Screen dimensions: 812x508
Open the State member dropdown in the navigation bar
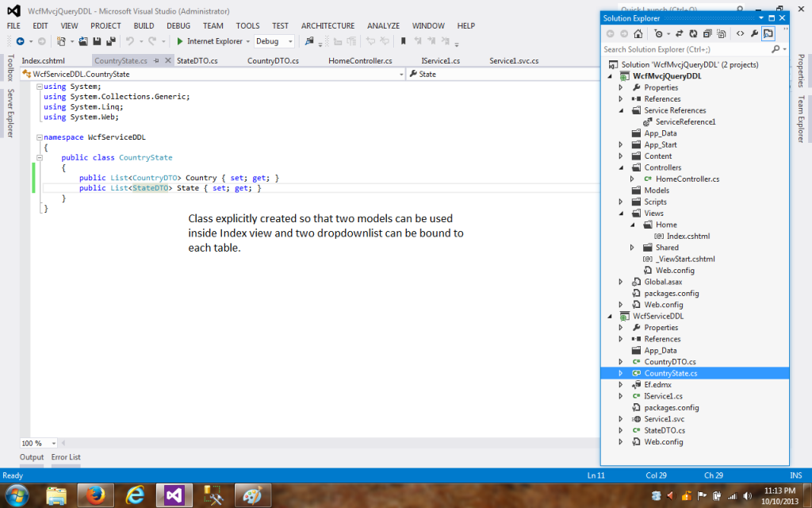(504, 74)
